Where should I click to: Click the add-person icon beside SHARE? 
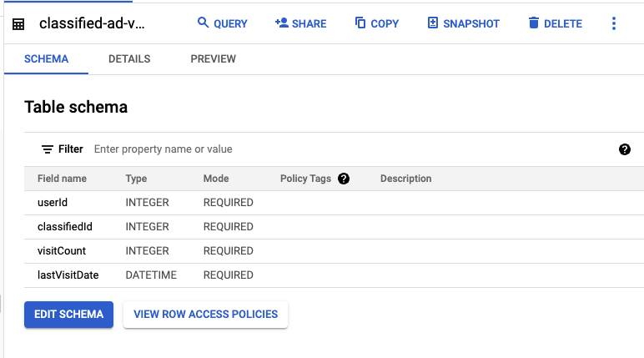pyautogui.click(x=282, y=23)
